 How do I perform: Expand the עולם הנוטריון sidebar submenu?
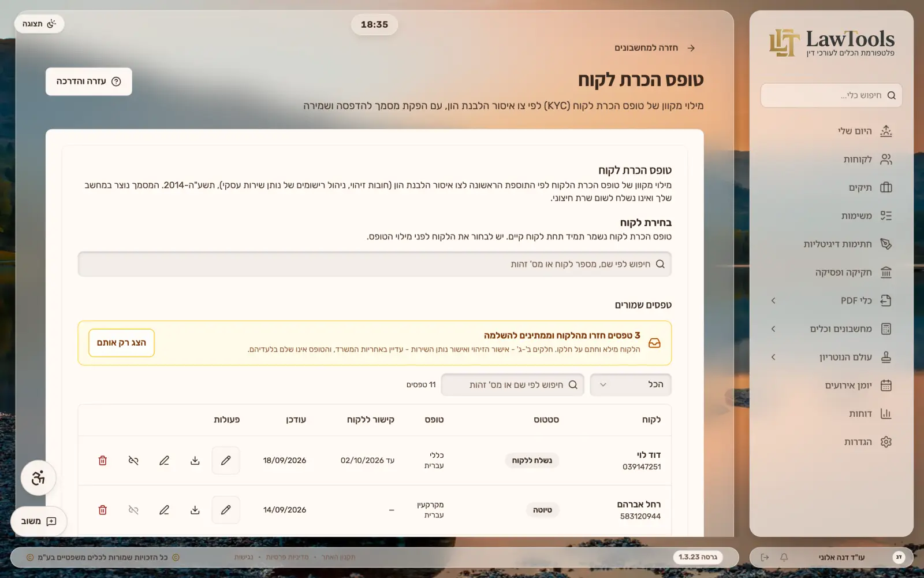pos(773,357)
